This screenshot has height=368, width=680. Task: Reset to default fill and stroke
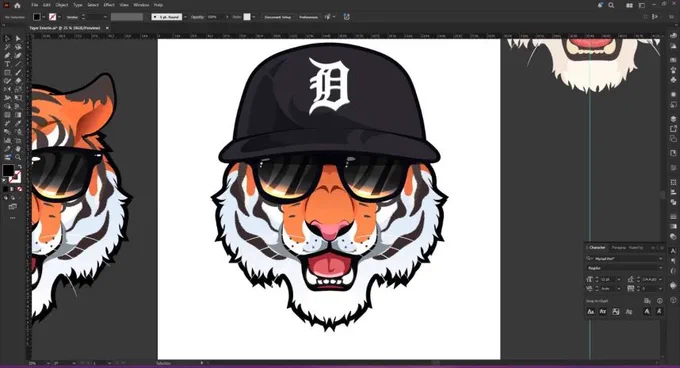(x=5, y=181)
